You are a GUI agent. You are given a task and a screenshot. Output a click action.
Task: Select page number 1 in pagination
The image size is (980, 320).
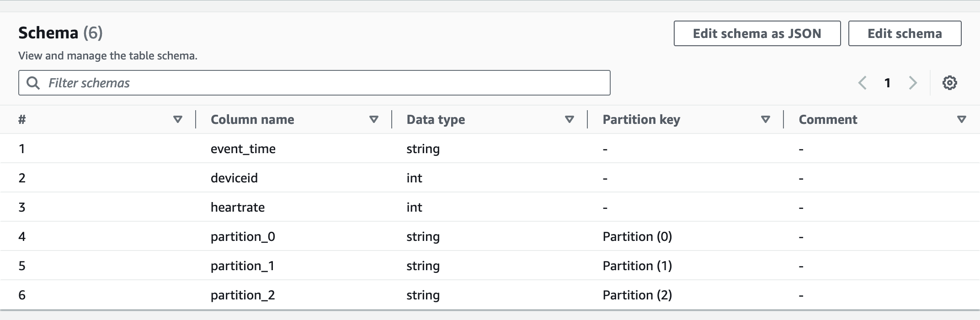click(887, 83)
